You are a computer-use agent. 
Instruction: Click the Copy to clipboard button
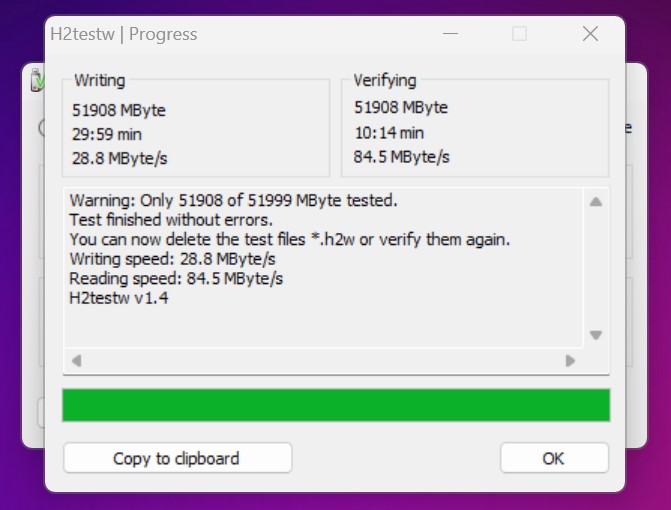[x=178, y=458]
